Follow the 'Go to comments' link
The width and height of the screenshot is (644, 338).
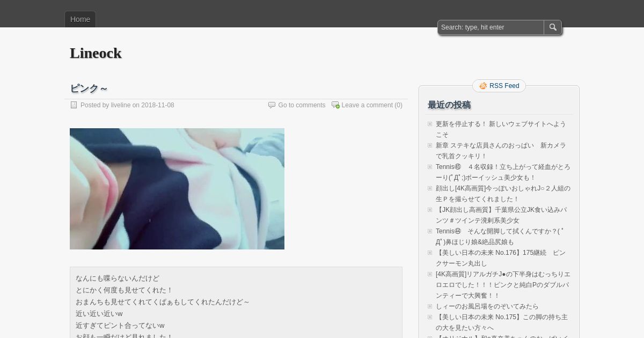(302, 105)
